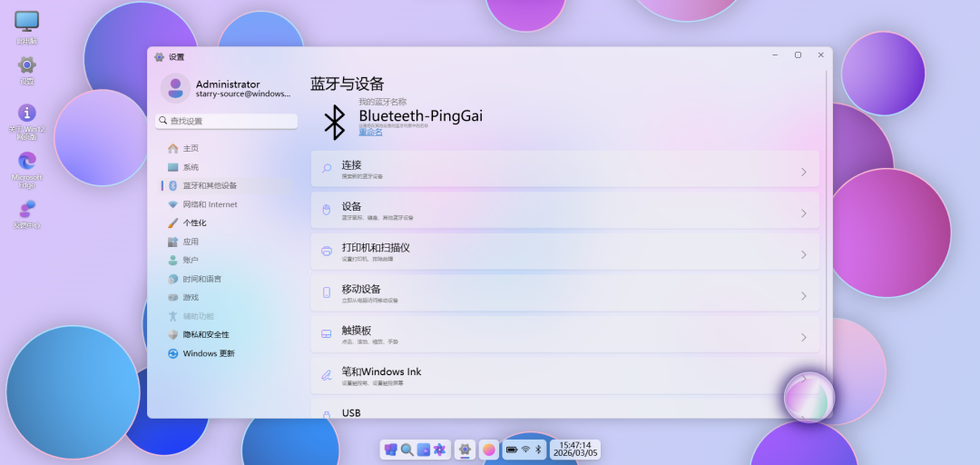Click the gear icon in the settings title bar
This screenshot has width=980, height=465.
click(x=160, y=56)
